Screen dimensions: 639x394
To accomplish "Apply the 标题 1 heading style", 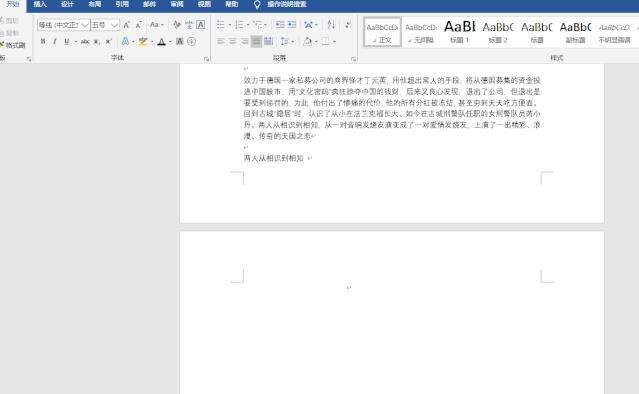I will [459, 32].
